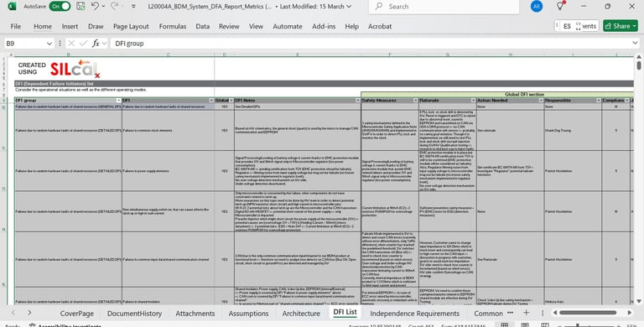Screen dimensions: 644x327
Task: Open the File menu
Action: (16, 26)
